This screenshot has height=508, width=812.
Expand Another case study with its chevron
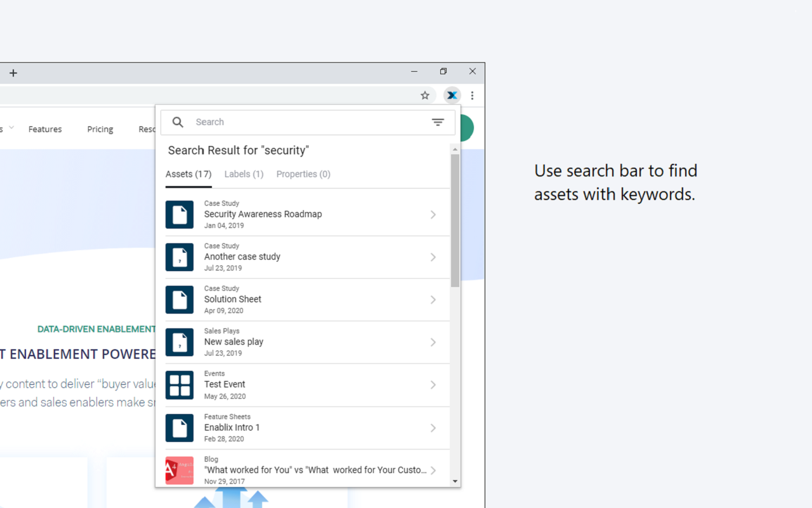tap(433, 257)
